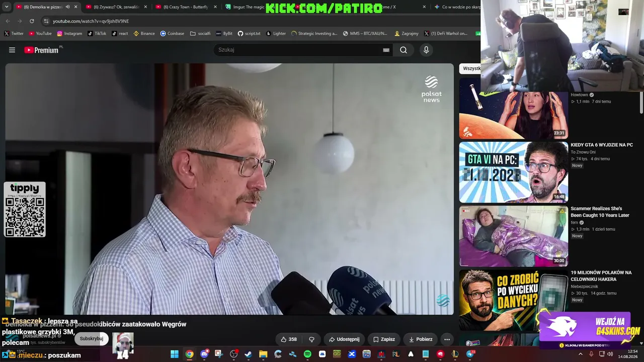Open Discord from the taskbar
The width and height of the screenshot is (644, 362).
pyautogui.click(x=204, y=354)
